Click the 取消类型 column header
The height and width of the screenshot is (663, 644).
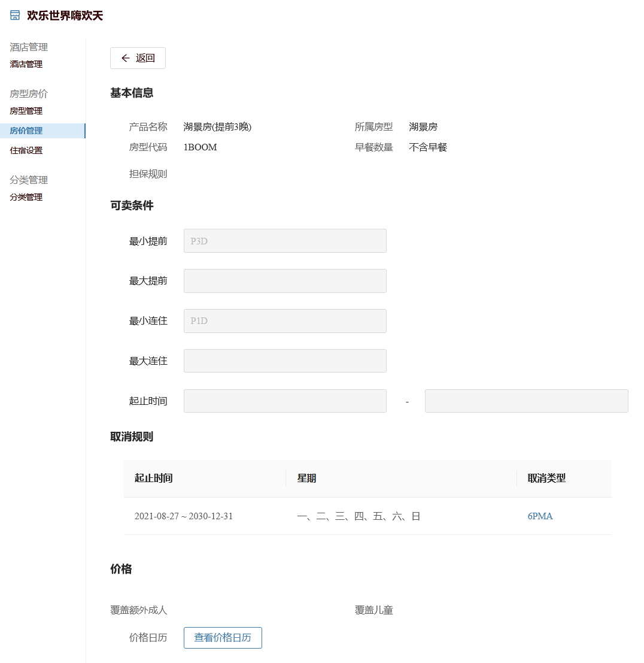pyautogui.click(x=546, y=478)
